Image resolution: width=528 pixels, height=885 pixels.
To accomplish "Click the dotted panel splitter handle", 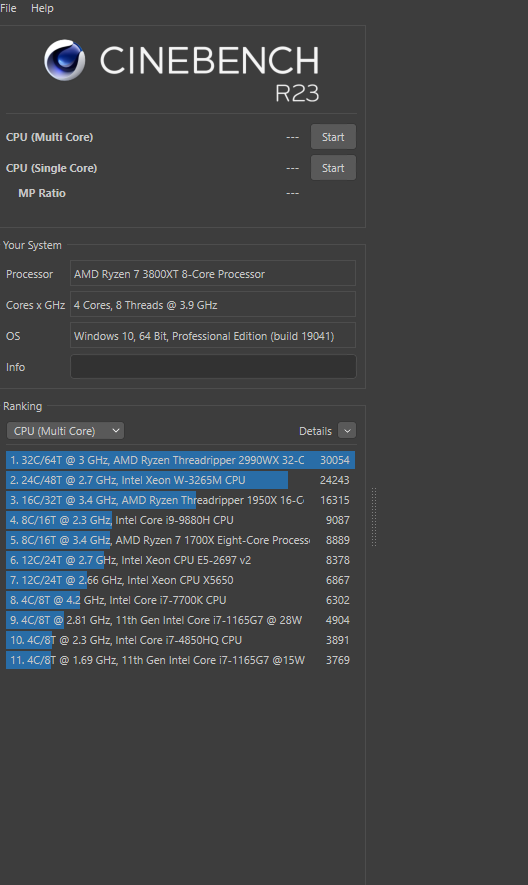I will click(374, 517).
